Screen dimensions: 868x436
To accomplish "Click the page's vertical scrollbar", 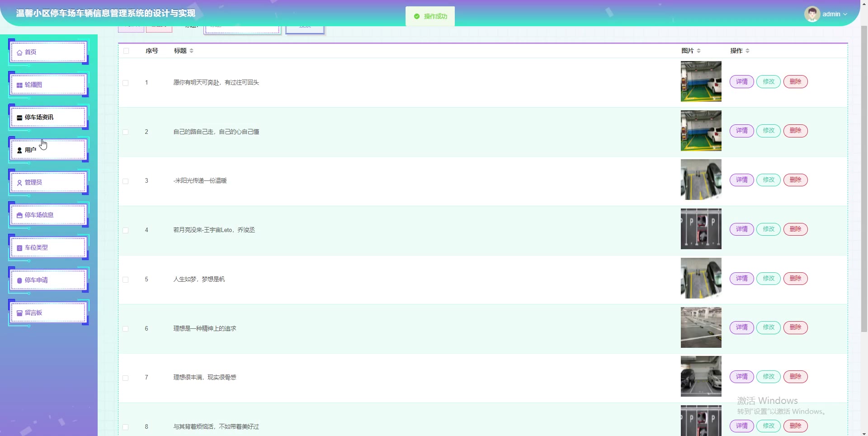I will (864, 179).
